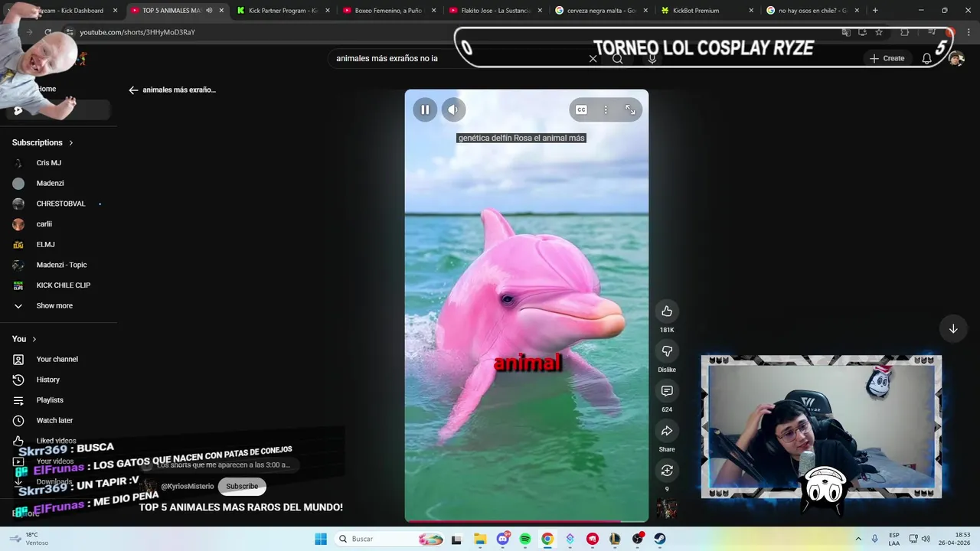This screenshot has height=551, width=980.
Task: Enter fullscreen on the Shorts player
Action: click(630, 109)
